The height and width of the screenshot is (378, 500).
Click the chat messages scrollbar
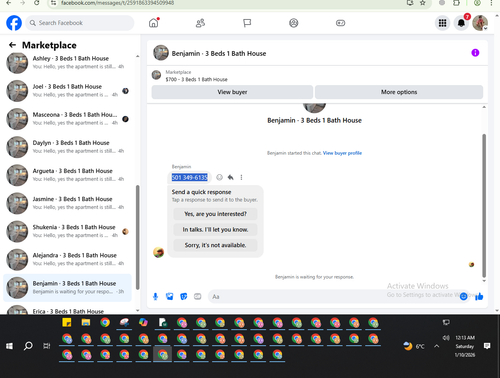484,205
